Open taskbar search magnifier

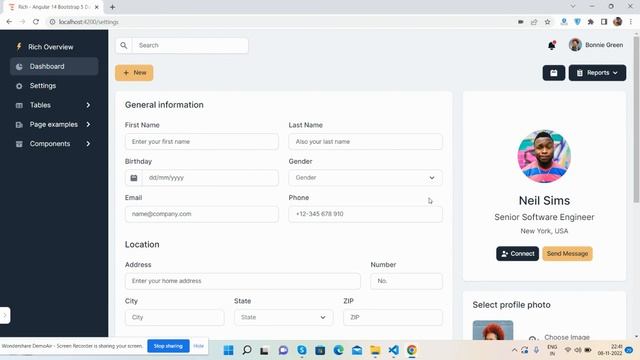tap(247, 350)
